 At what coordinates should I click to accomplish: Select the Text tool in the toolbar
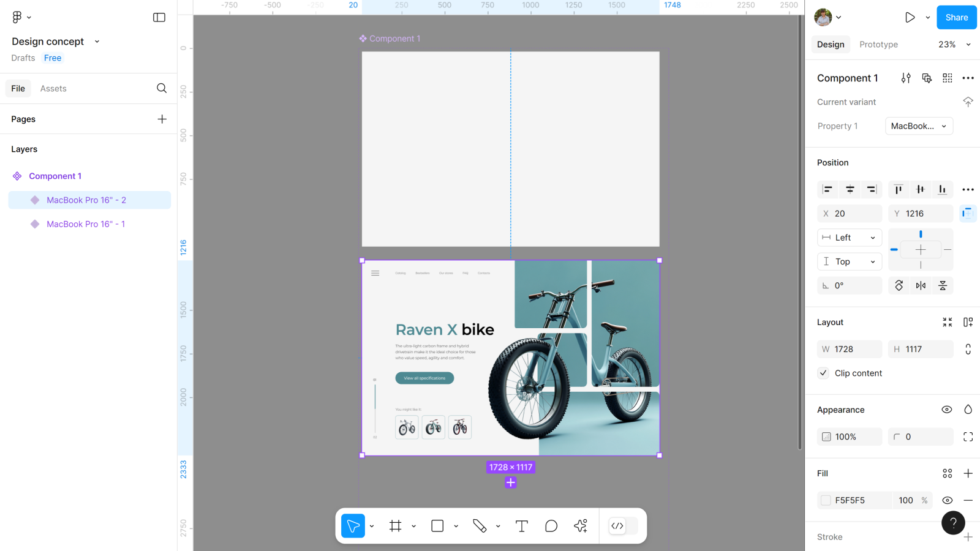(521, 526)
